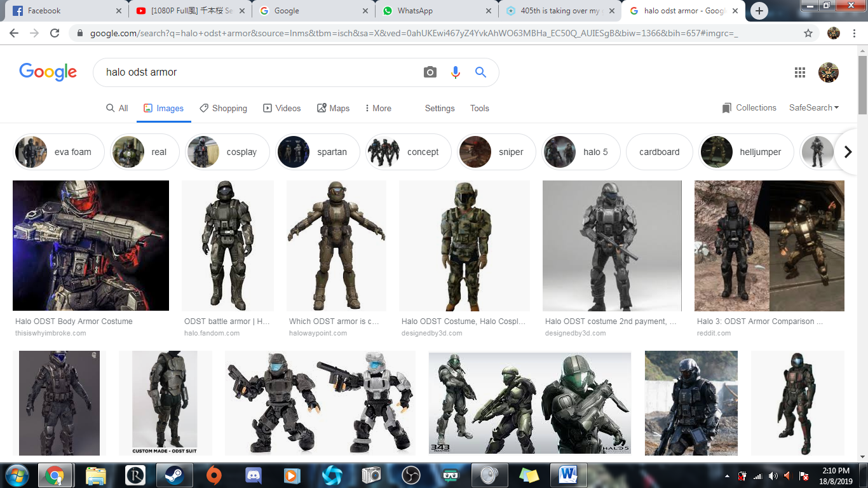Viewport: 868px width, 488px height.
Task: Open the Chrome three-dot menu
Action: pyautogui.click(x=854, y=33)
